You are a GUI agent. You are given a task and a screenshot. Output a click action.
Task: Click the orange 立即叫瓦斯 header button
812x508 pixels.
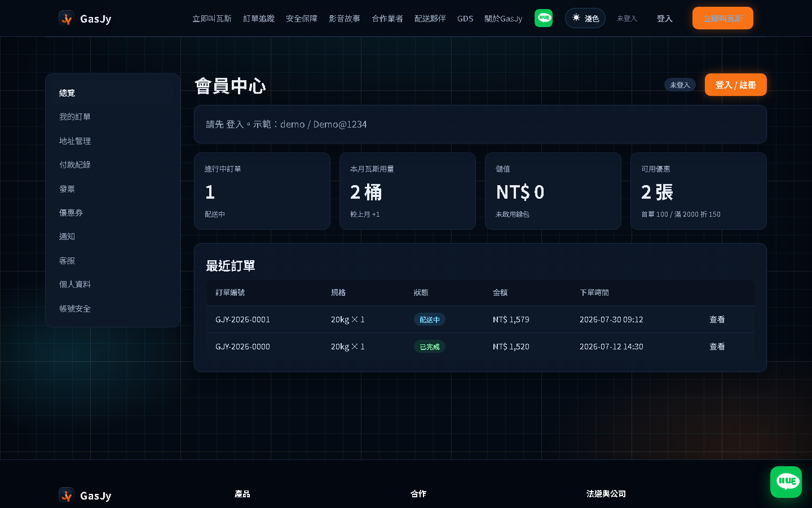pos(723,18)
